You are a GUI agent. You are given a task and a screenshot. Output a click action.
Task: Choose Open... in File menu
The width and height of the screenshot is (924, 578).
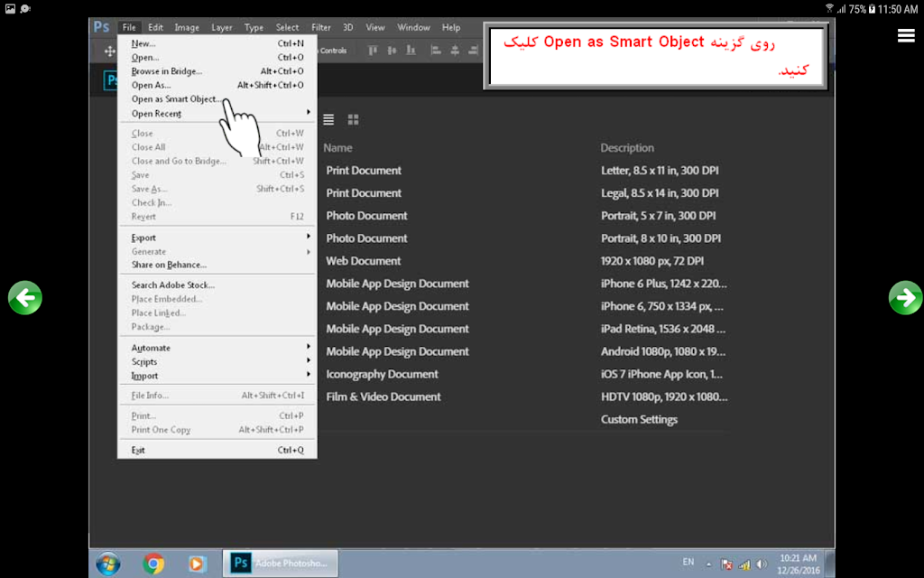(217, 57)
